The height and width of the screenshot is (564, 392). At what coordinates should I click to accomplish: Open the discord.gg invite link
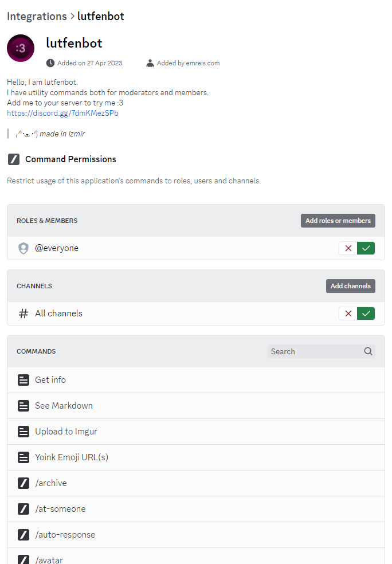[62, 113]
